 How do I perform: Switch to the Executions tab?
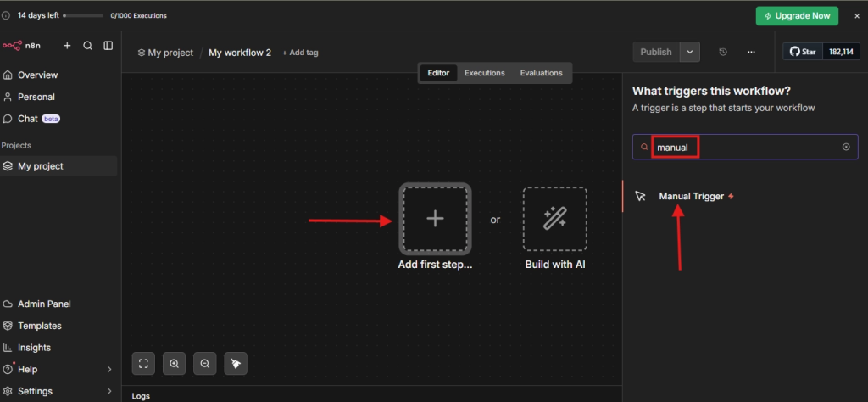[484, 73]
